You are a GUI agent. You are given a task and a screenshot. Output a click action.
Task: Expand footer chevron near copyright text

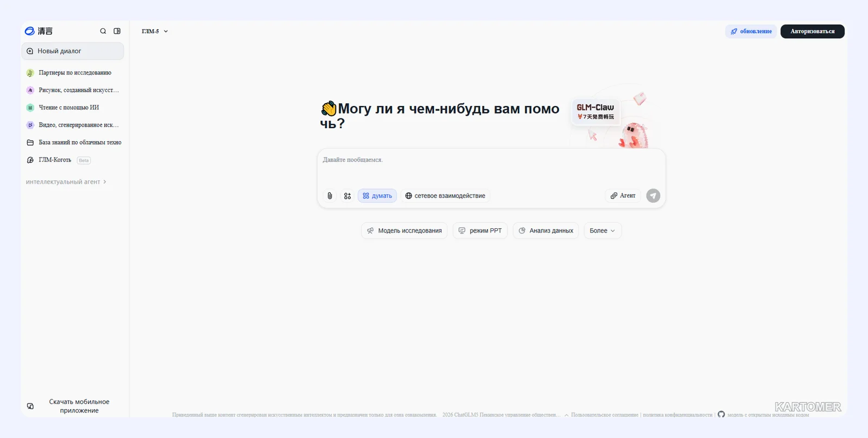coord(566,415)
